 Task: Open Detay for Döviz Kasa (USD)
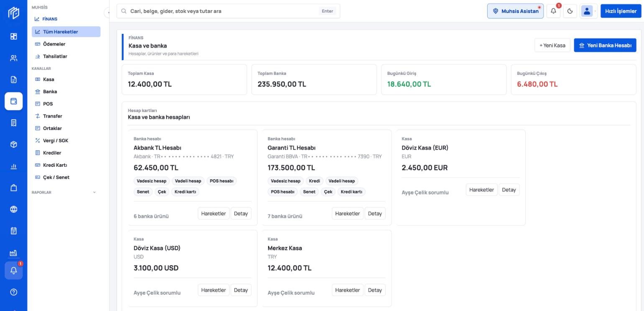pyautogui.click(x=241, y=290)
